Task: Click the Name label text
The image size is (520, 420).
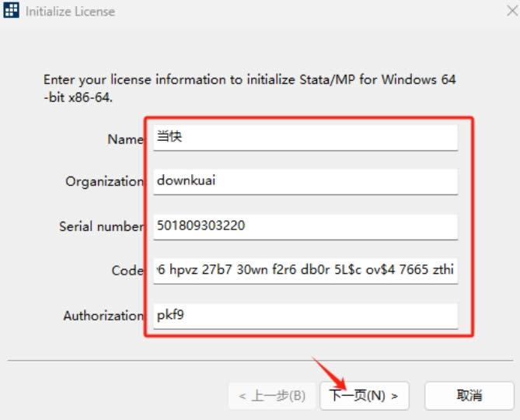Action: [x=125, y=139]
